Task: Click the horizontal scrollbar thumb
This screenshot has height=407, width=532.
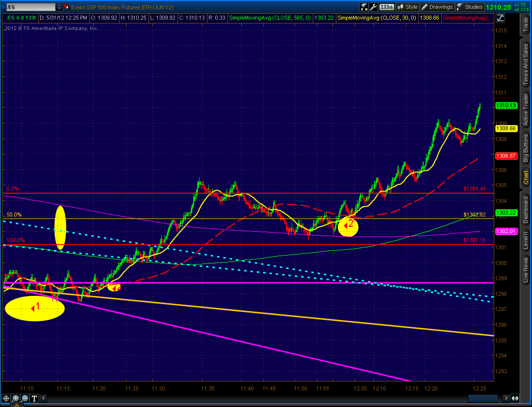Action: (x=484, y=399)
